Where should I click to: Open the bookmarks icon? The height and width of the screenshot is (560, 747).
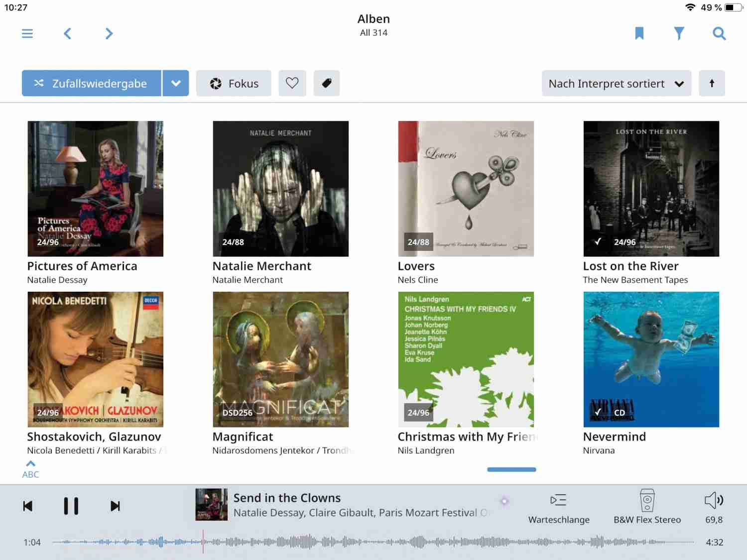(639, 33)
